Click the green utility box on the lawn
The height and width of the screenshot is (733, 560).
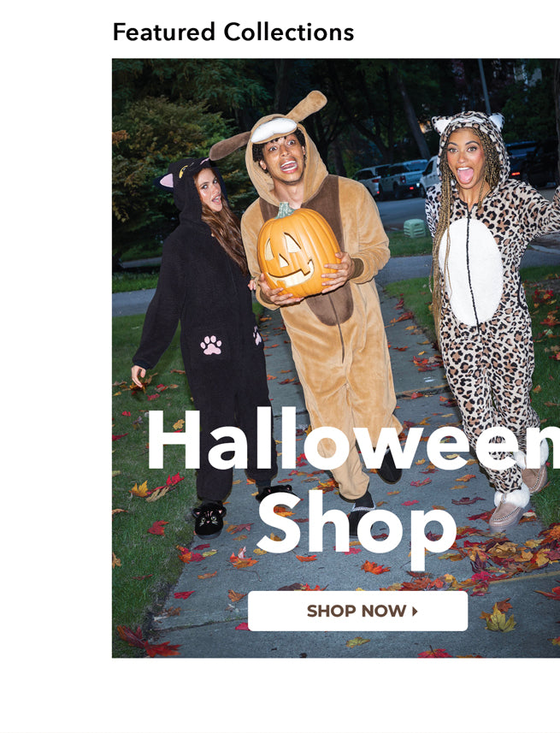(x=414, y=228)
